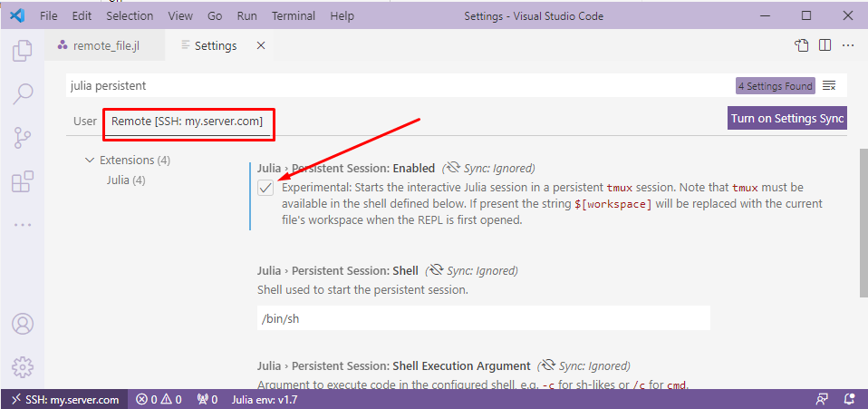
Task: Switch to the remote_file.jl editor tab
Action: tap(98, 45)
